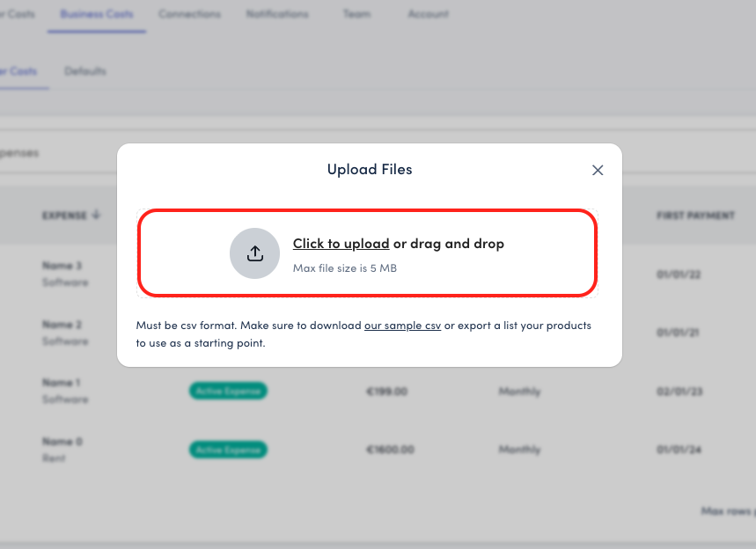Open the Account tab
756x549 pixels.
point(428,14)
